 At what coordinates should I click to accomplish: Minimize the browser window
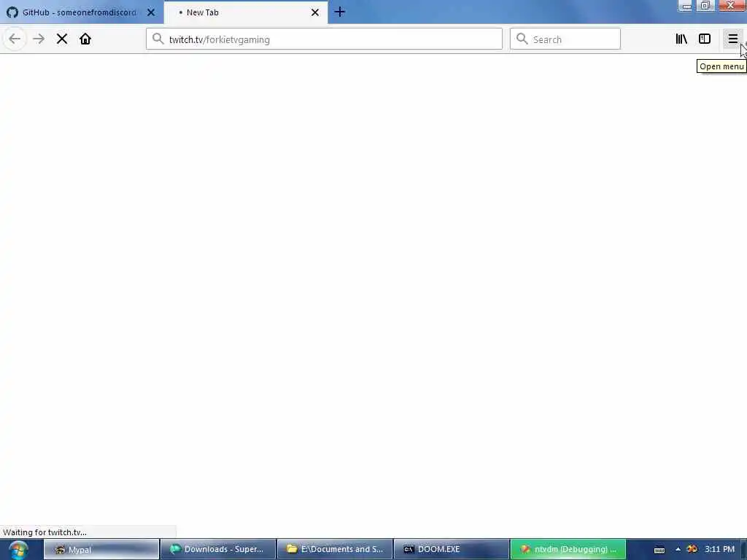[x=686, y=6]
